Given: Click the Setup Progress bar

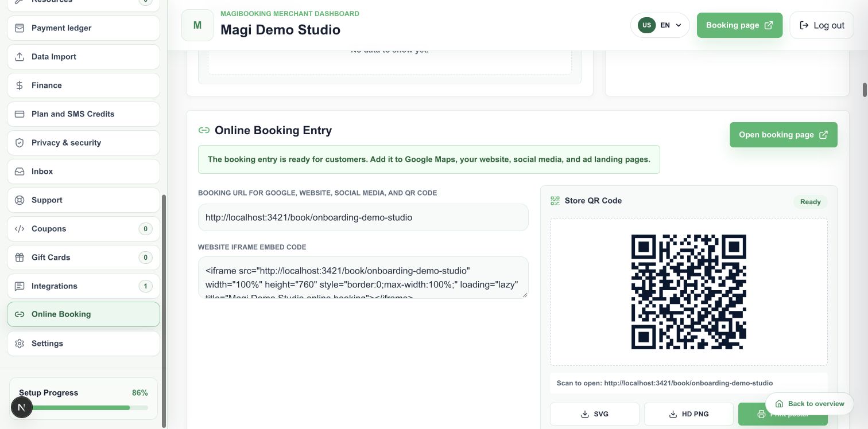Looking at the screenshot, I should click(x=83, y=408).
